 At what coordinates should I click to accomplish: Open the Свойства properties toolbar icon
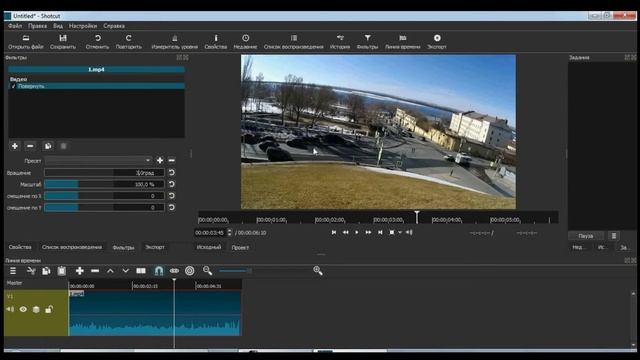(x=216, y=42)
